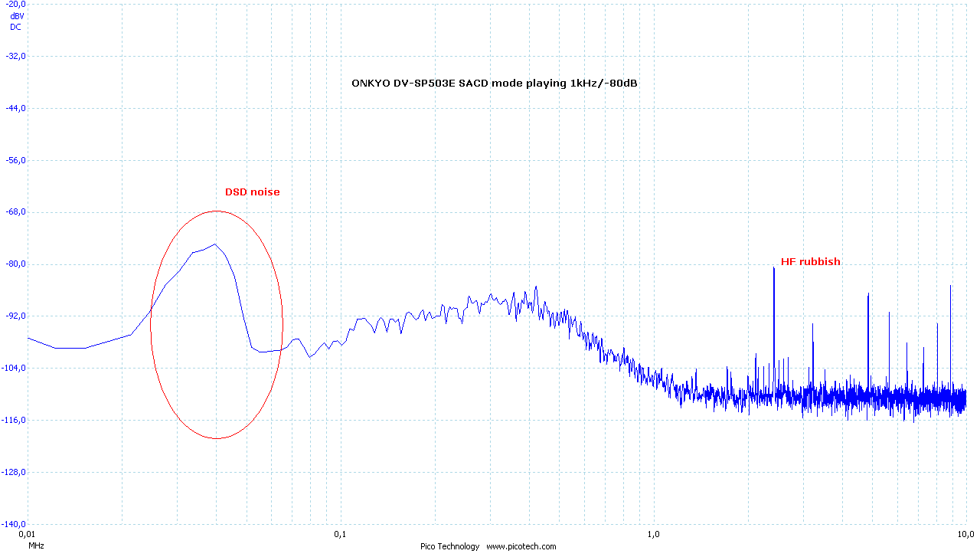980x557 pixels.
Task: Click the -32,0 y-axis label
Action: [x=15, y=56]
